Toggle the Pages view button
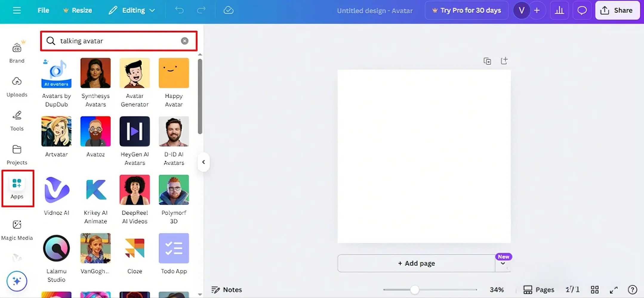Image resolution: width=644 pixels, height=298 pixels. coord(539,290)
